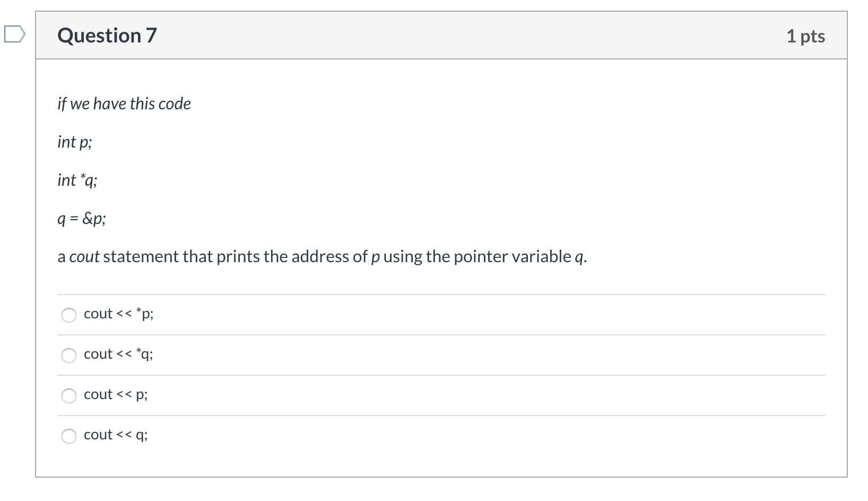Viewport: 868px width, 501px height.
Task: Select the radio button for cout << *p;
Action: point(69,315)
